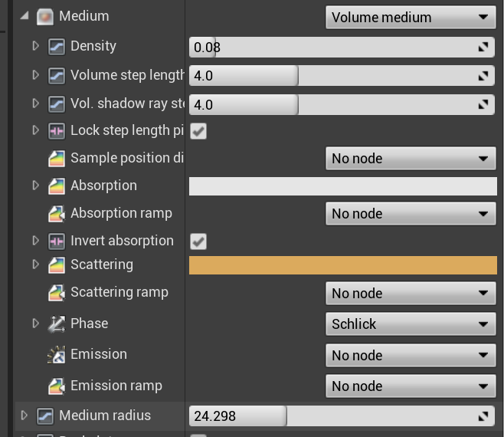Click the Scattering ramp icon

click(x=57, y=292)
